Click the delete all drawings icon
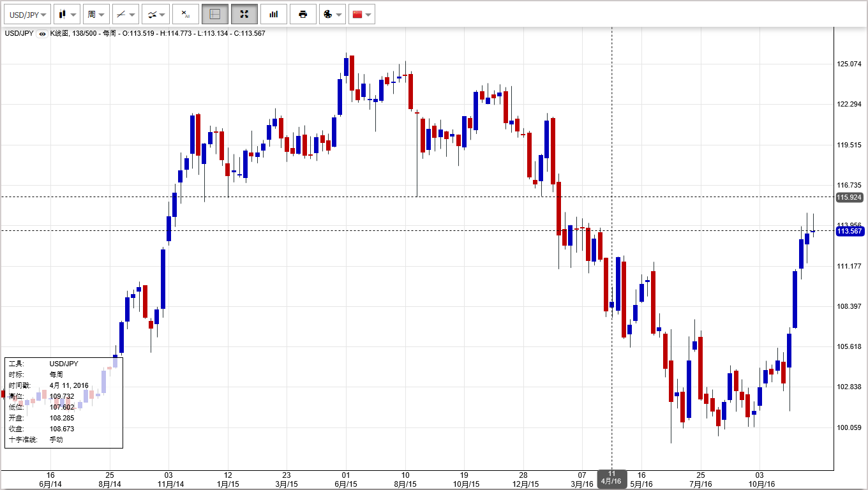This screenshot has height=490, width=868. (x=185, y=14)
